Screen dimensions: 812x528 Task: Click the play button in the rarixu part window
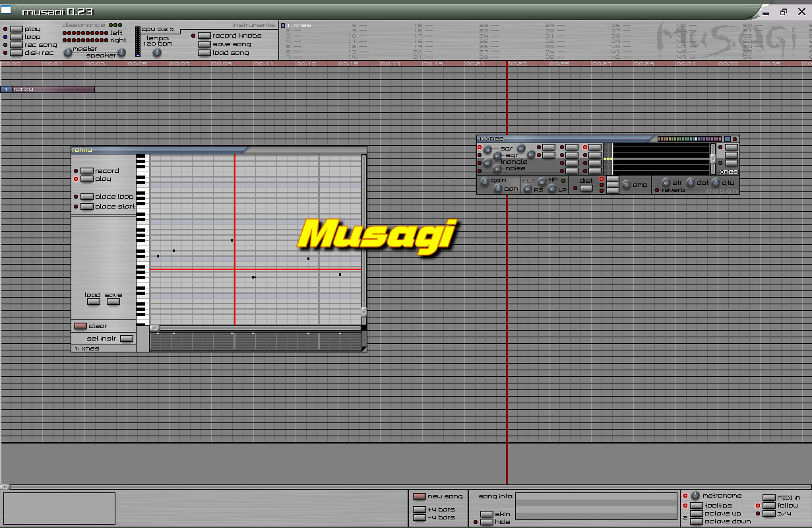point(87,179)
